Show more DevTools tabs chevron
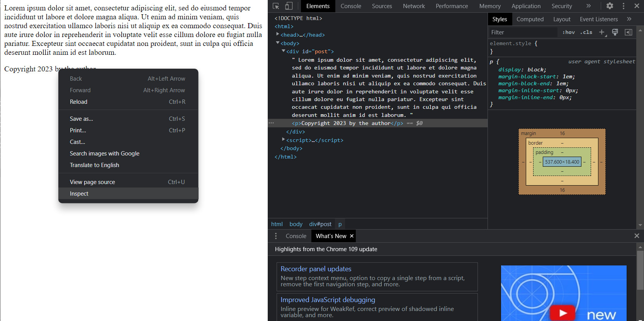Image resolution: width=644 pixels, height=321 pixels. [x=588, y=6]
